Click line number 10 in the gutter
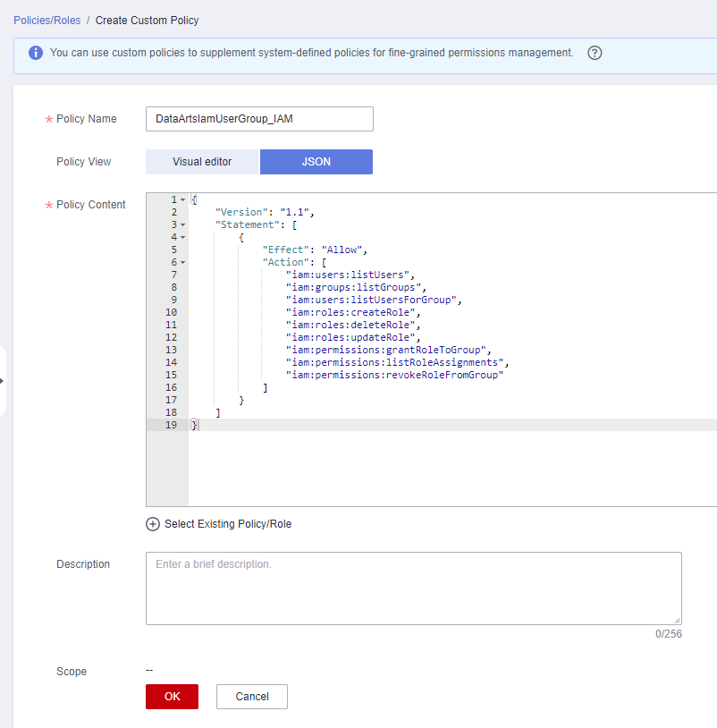Screen dimensions: 717x728 (x=172, y=312)
